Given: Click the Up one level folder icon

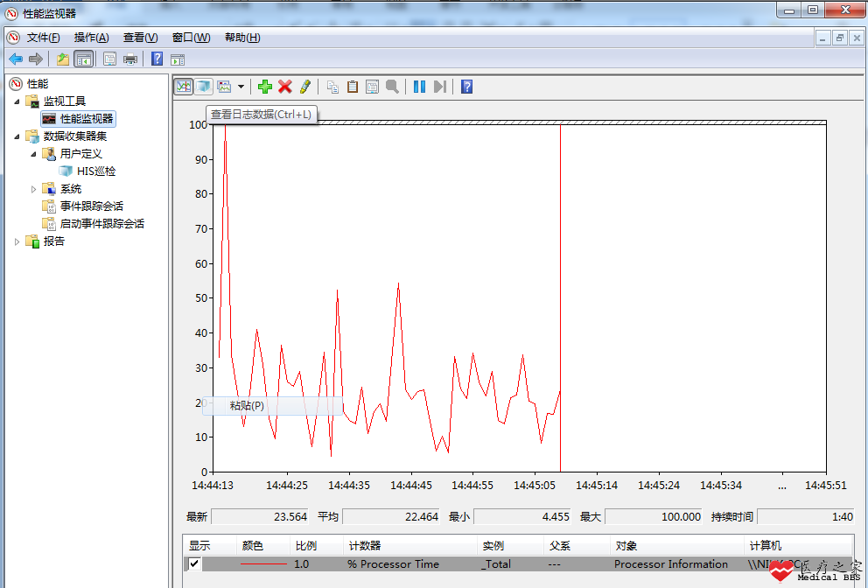Looking at the screenshot, I should (x=63, y=59).
